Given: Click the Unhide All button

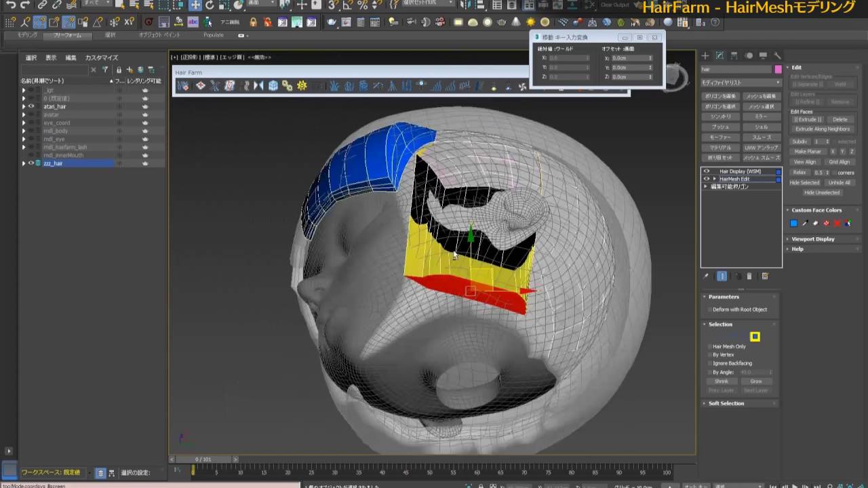Looking at the screenshot, I should pyautogui.click(x=839, y=182).
